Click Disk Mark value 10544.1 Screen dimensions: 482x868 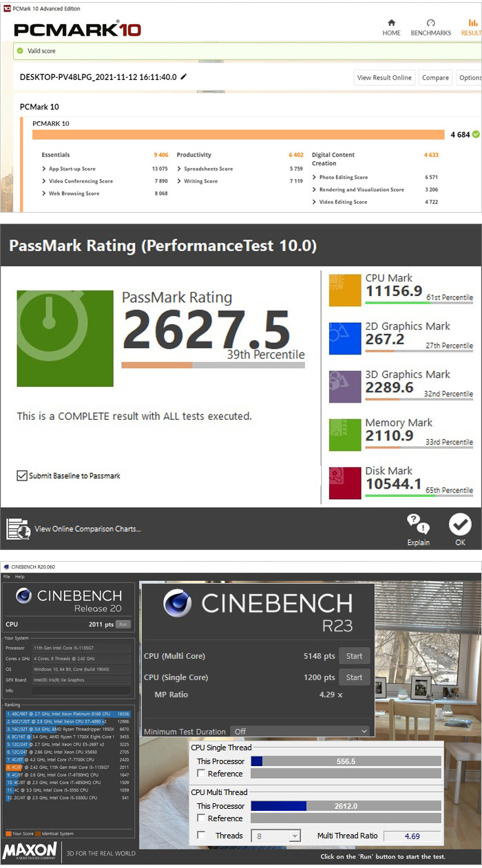coord(394,484)
